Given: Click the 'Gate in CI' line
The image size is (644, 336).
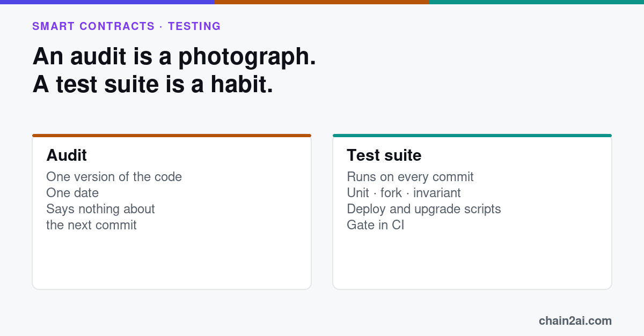Looking at the screenshot, I should (376, 225).
